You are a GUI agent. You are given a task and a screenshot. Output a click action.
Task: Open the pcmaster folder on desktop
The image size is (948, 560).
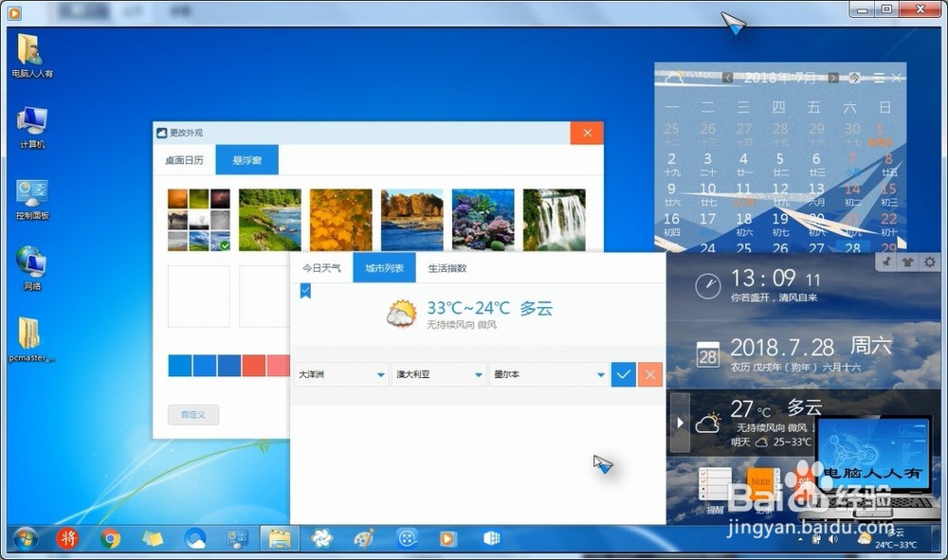[x=31, y=339]
